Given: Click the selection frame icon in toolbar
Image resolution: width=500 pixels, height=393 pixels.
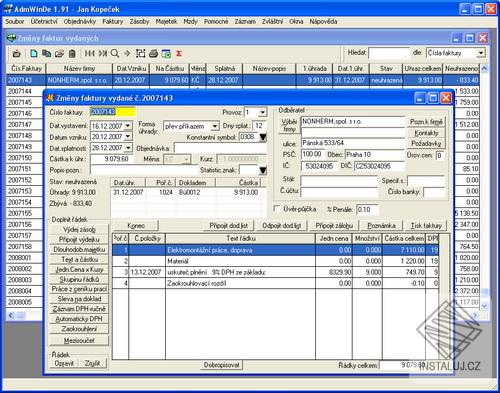Looking at the screenshot, I should [141, 53].
